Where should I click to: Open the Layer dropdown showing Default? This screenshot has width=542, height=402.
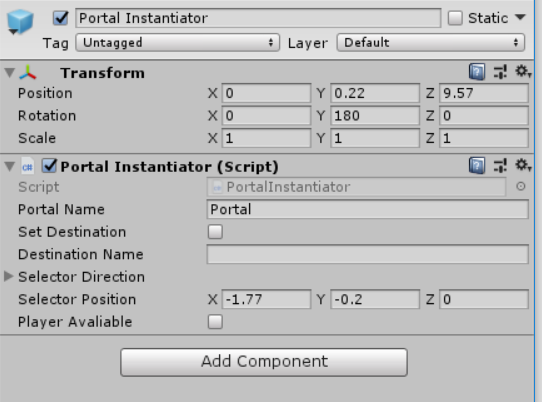click(x=431, y=43)
